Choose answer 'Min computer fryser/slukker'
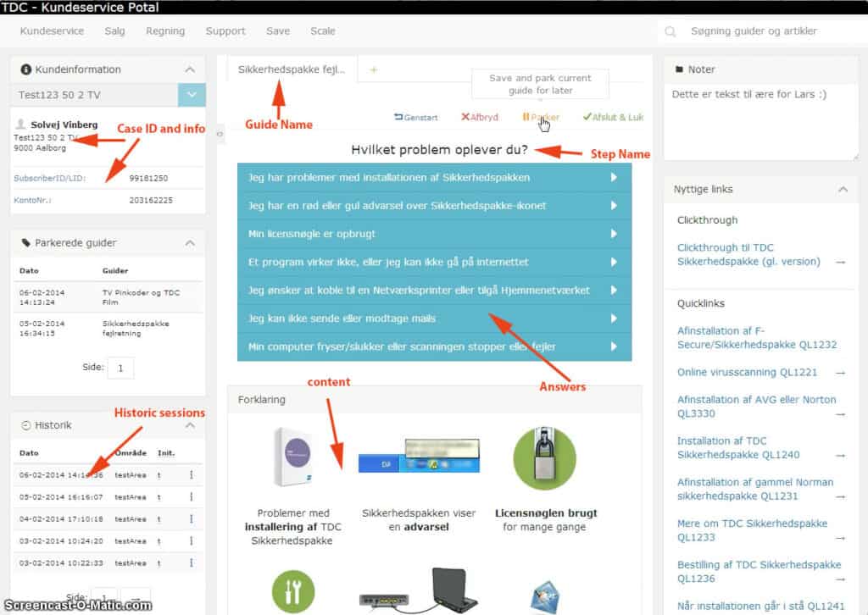The width and height of the screenshot is (868, 615). pos(435,346)
